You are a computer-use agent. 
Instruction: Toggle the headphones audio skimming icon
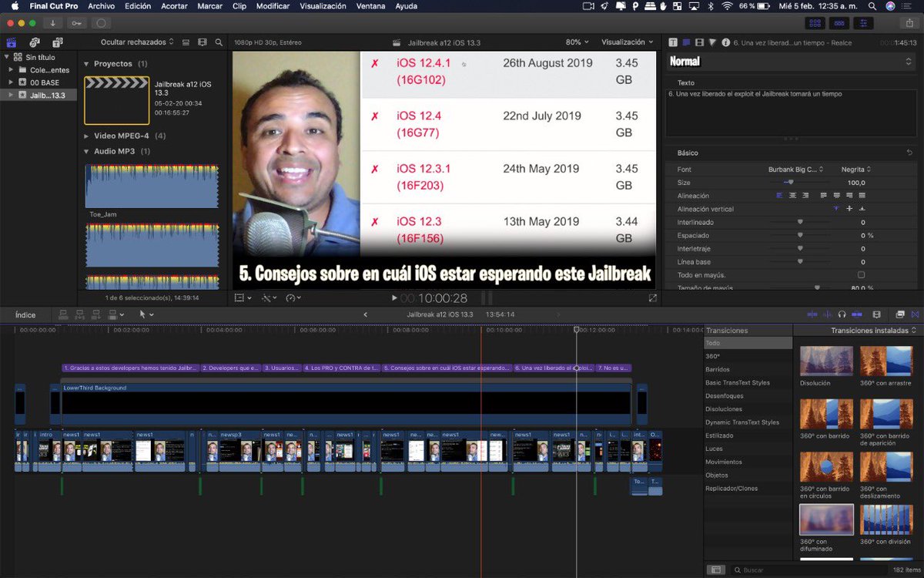[x=842, y=314]
